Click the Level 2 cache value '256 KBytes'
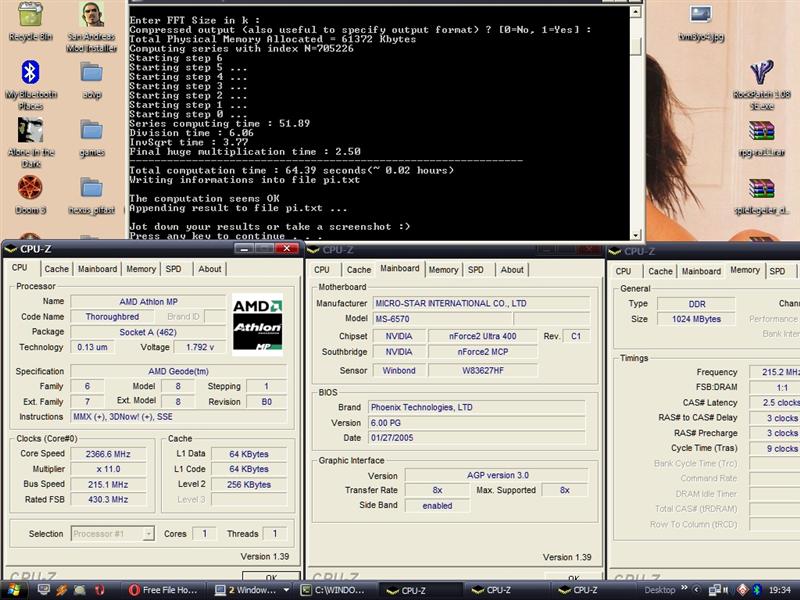Screen dimensions: 800x600 tap(249, 485)
